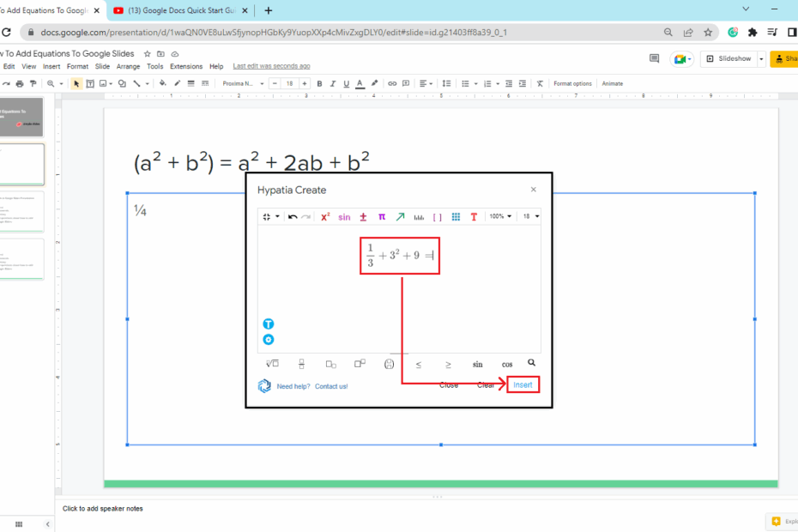The width and height of the screenshot is (798, 532).
Task: Click the Contact us! link
Action: [331, 386]
